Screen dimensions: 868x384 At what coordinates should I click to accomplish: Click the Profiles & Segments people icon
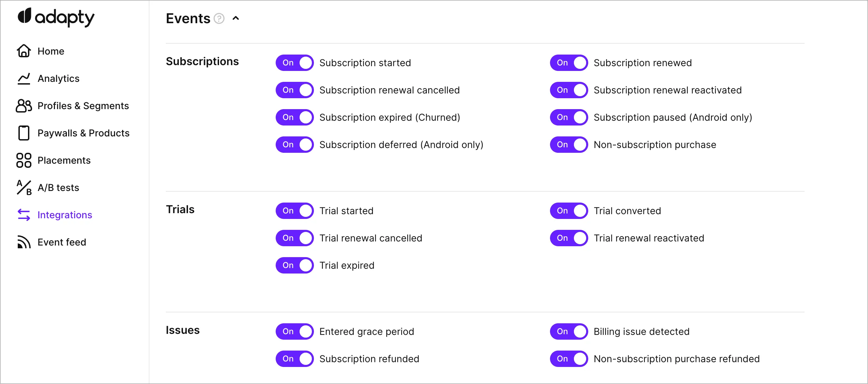pyautogui.click(x=24, y=106)
